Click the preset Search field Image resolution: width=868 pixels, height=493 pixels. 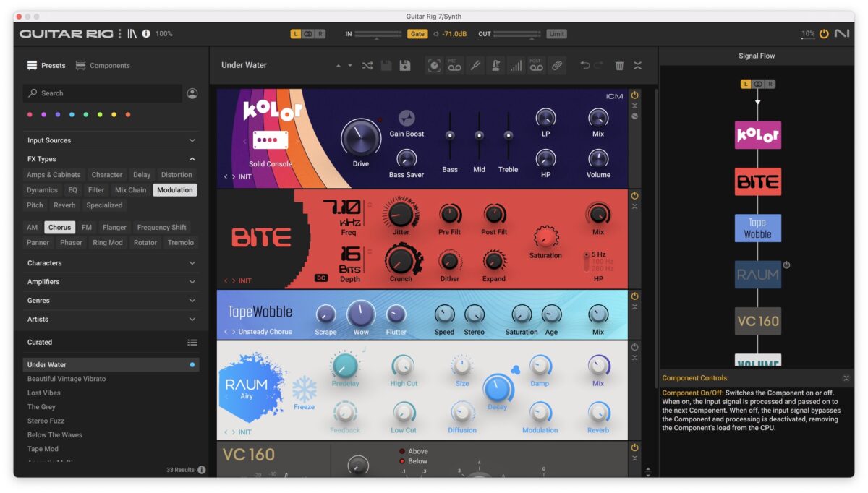(103, 93)
